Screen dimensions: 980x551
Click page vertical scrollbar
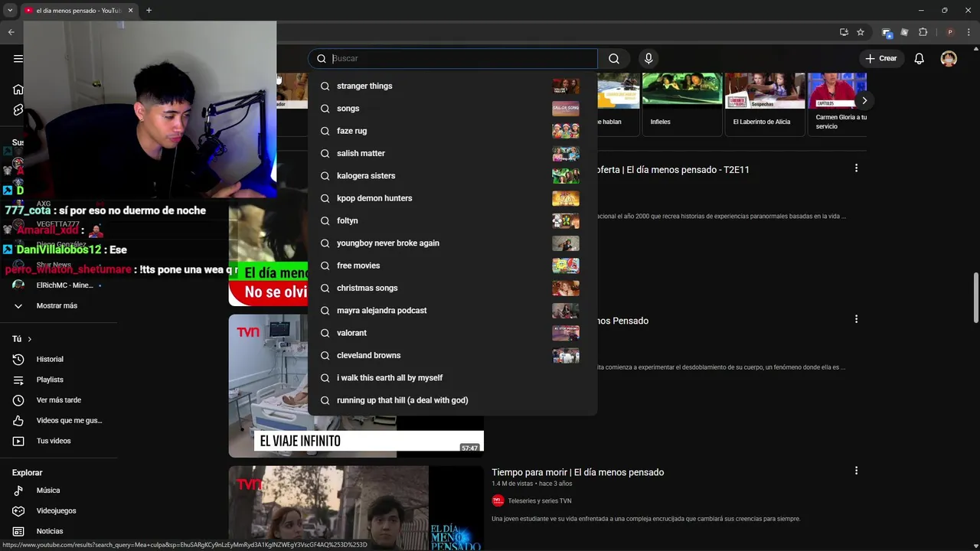point(975,297)
